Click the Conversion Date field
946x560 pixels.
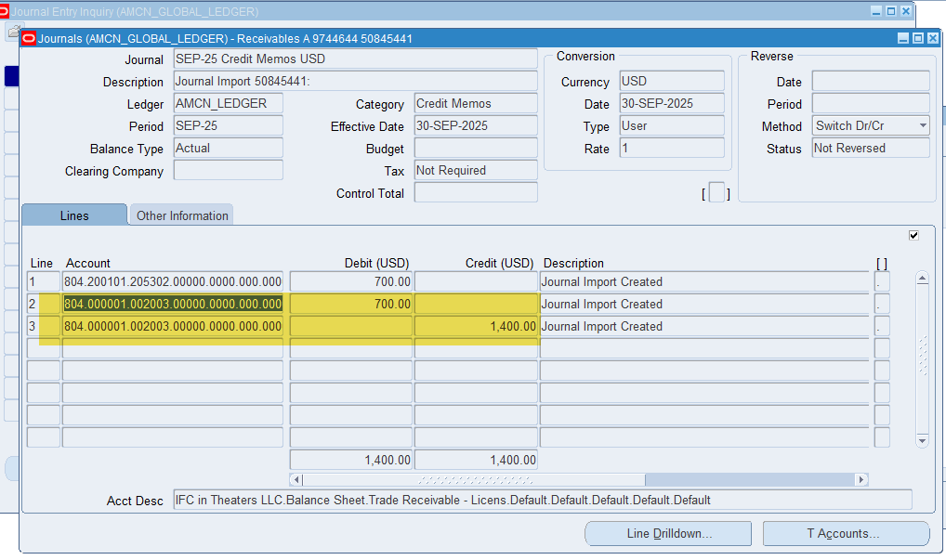[672, 103]
